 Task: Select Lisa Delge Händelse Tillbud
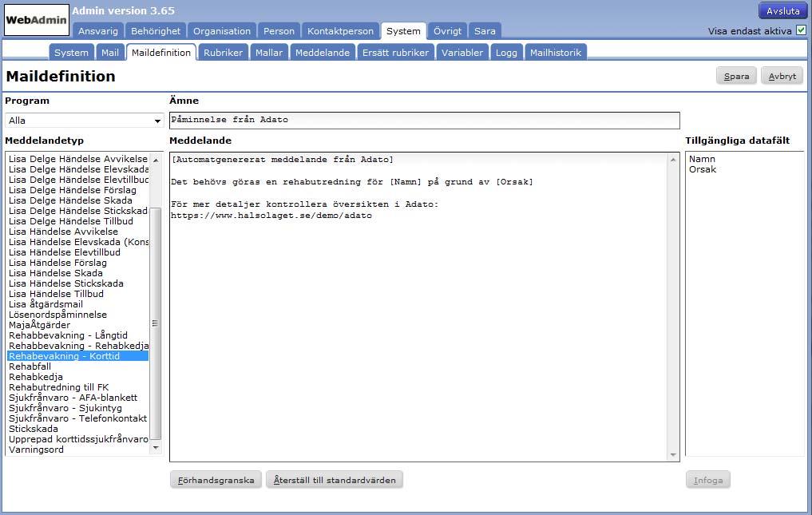tap(78, 221)
